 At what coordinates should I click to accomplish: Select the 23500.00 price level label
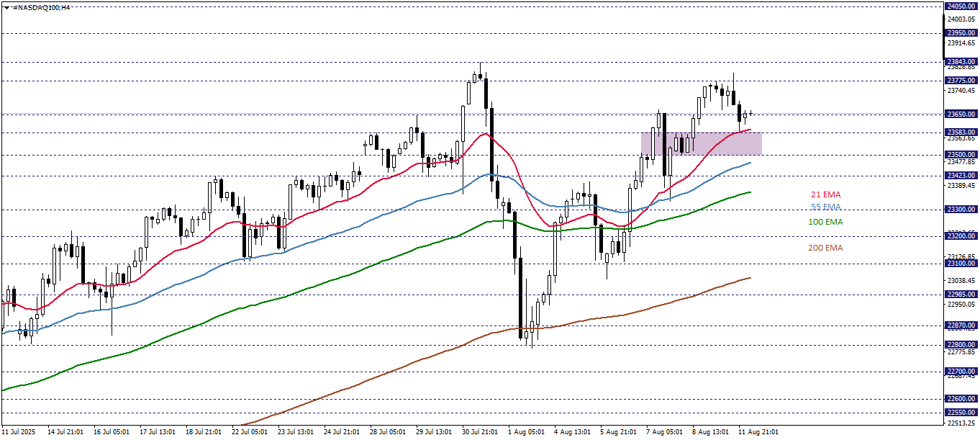(961, 155)
